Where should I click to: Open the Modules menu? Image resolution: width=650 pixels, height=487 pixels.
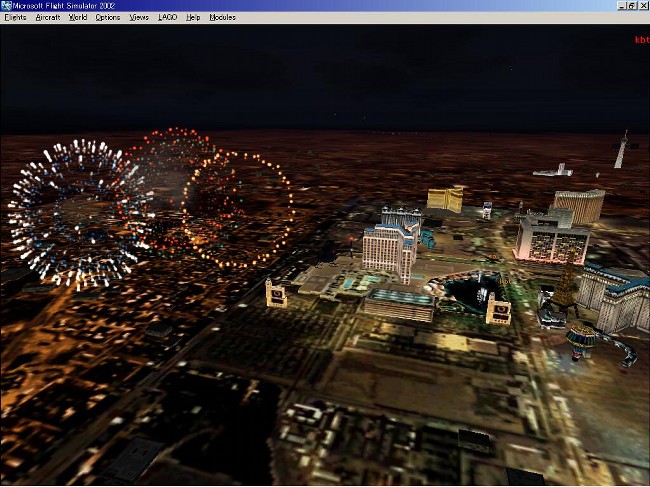[x=223, y=17]
